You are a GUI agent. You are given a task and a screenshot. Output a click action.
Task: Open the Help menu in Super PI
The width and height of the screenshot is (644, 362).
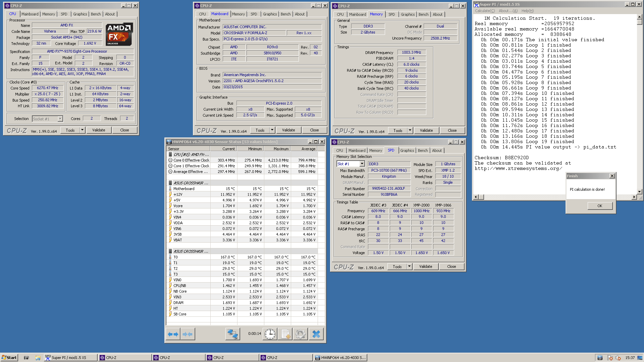pyautogui.click(x=527, y=11)
